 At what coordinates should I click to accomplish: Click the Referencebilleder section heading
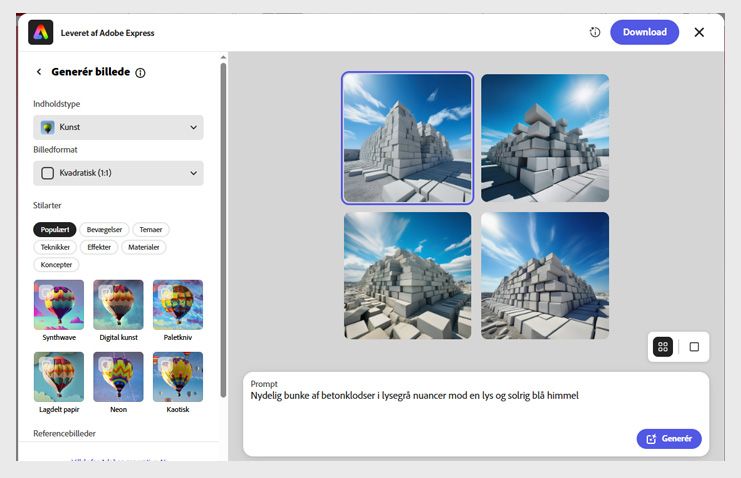[x=64, y=434]
